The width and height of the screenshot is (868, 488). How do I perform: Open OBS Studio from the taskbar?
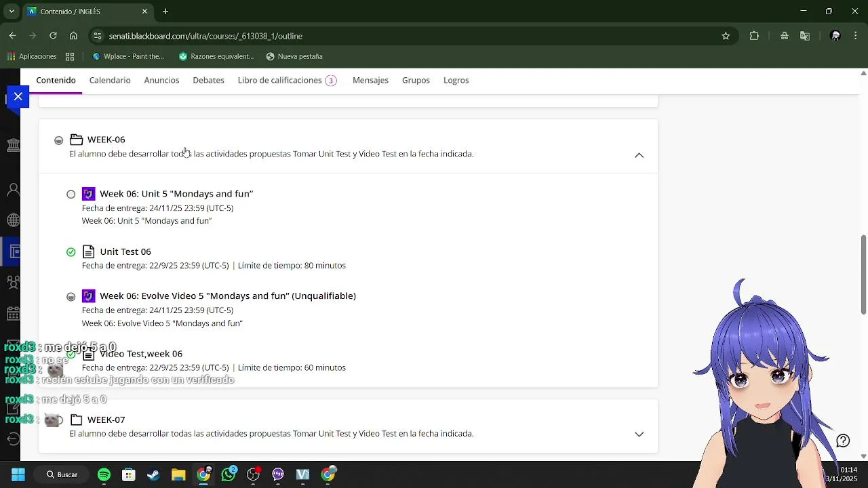[253, 474]
